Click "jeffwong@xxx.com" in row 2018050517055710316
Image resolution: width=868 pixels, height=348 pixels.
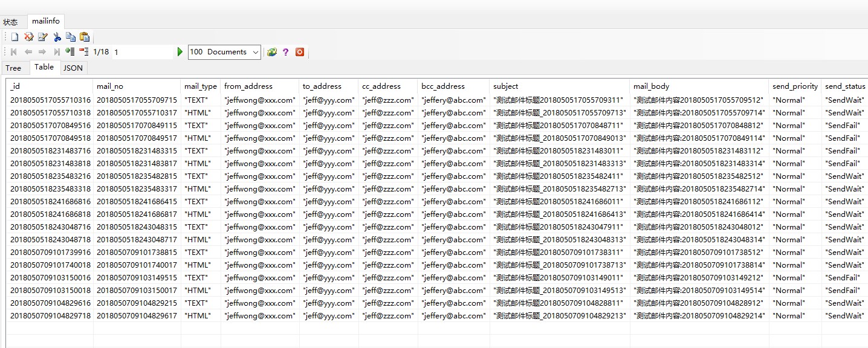260,100
